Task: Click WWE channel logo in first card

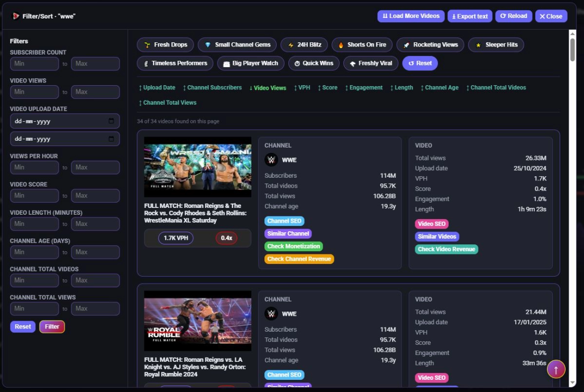Action: pyautogui.click(x=271, y=160)
